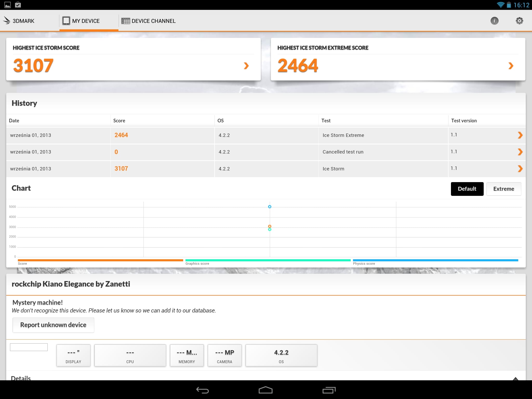Tap the Android home button
Screen dimensions: 532x399
click(265, 390)
